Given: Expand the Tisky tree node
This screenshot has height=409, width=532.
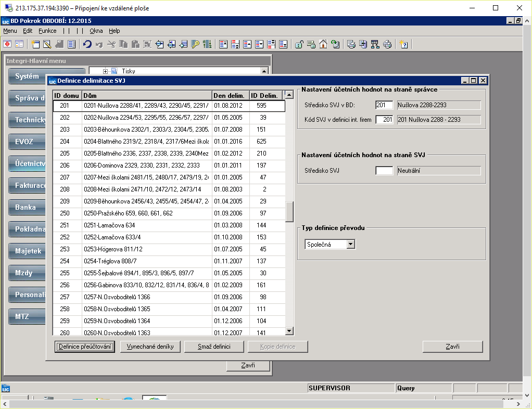Looking at the screenshot, I should pyautogui.click(x=105, y=71).
